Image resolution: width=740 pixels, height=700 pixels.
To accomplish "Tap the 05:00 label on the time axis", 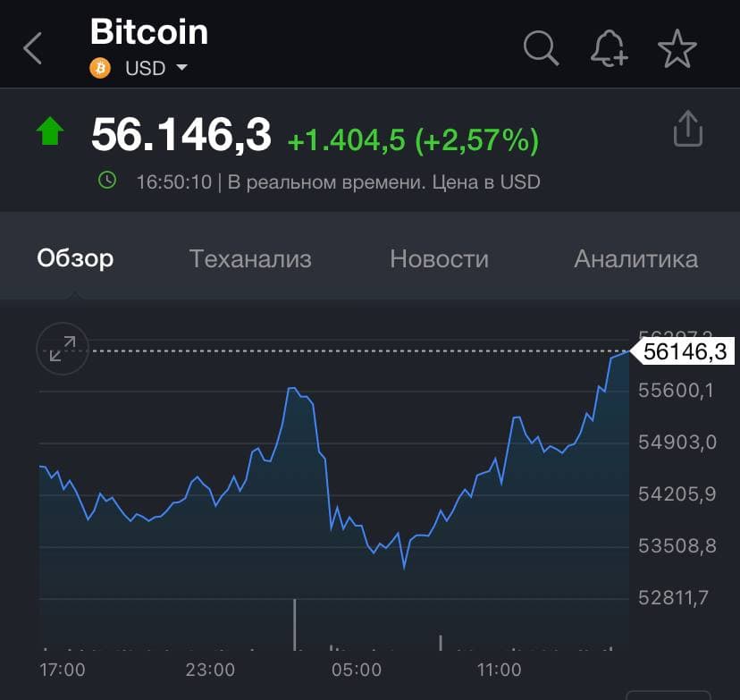I will coord(356,669).
